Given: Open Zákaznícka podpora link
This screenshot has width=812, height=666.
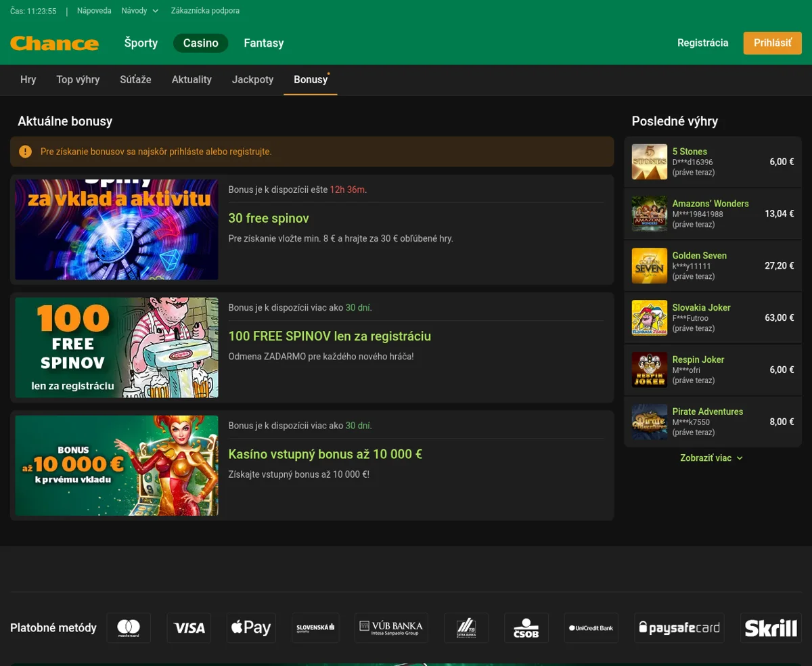Looking at the screenshot, I should point(205,11).
